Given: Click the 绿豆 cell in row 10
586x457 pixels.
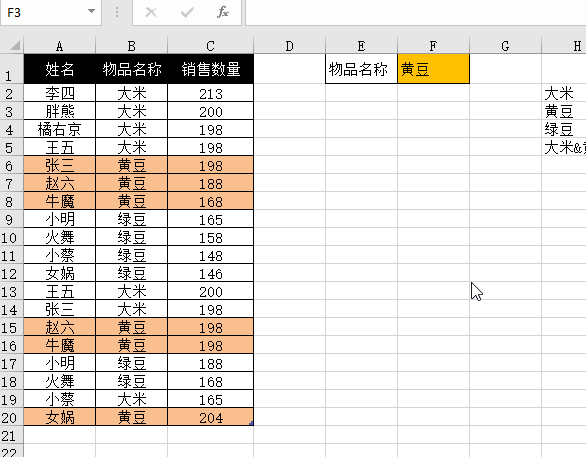Looking at the screenshot, I should (x=132, y=237).
